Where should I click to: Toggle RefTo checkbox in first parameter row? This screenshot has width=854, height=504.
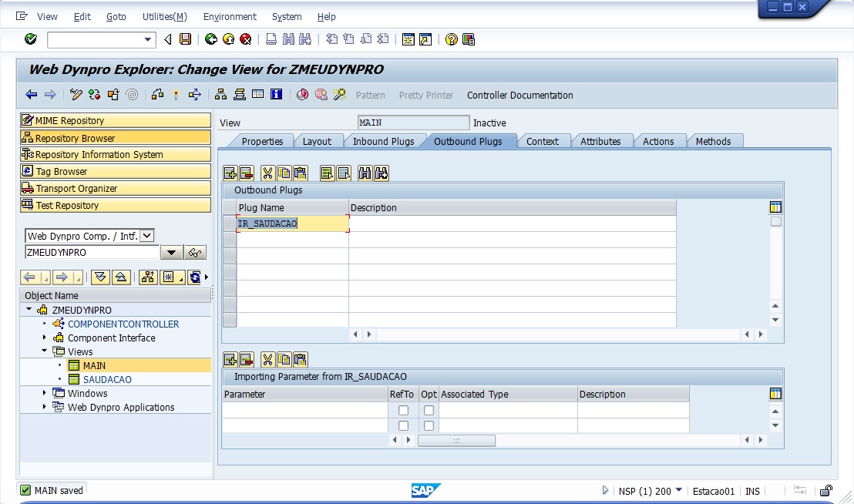click(403, 410)
